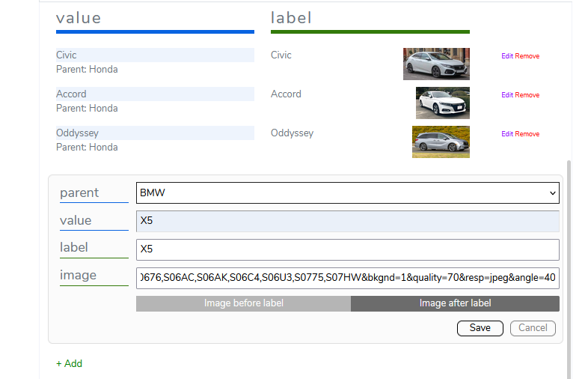This screenshot has height=379, width=588.
Task: Save the X5 entry
Action: tap(480, 328)
